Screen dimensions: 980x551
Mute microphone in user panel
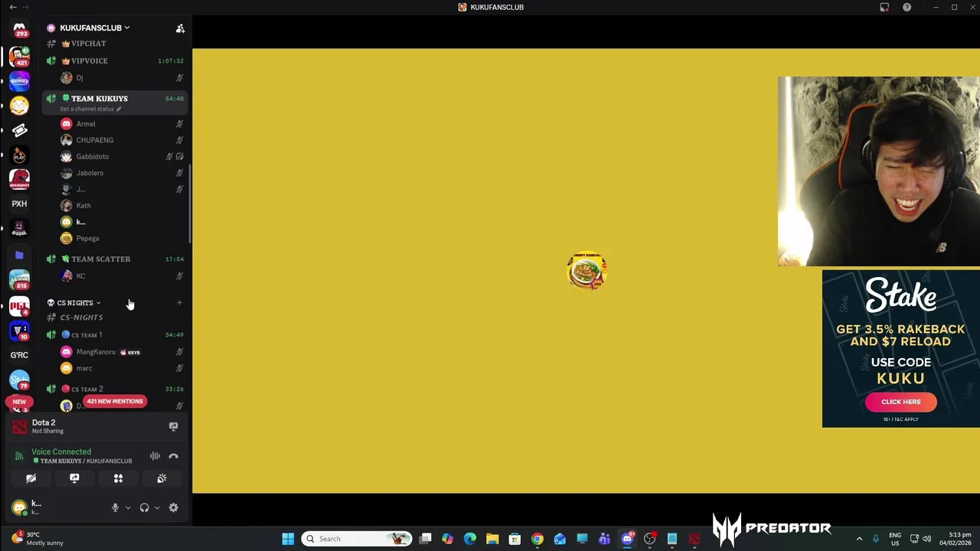click(x=115, y=507)
